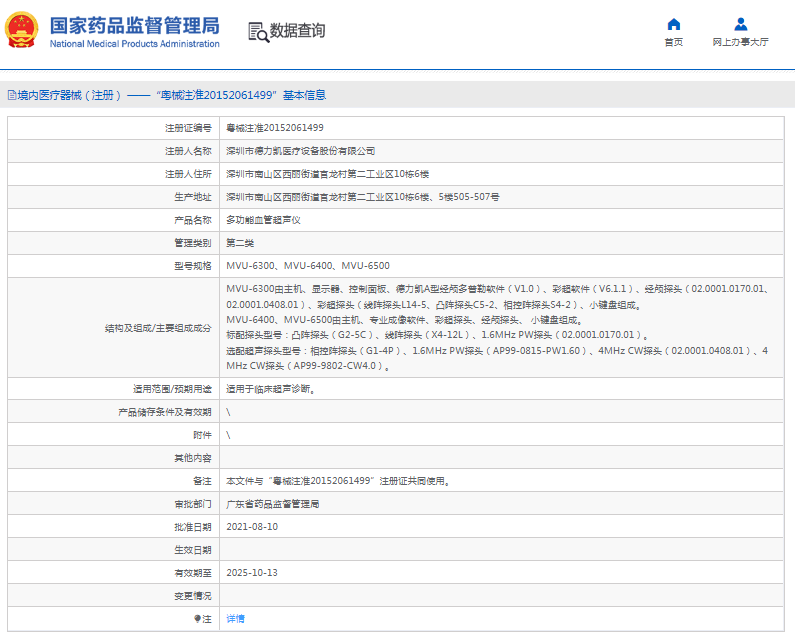Click the bulb icon beside 注
Screen dimensions: 795x636
[x=197, y=619]
